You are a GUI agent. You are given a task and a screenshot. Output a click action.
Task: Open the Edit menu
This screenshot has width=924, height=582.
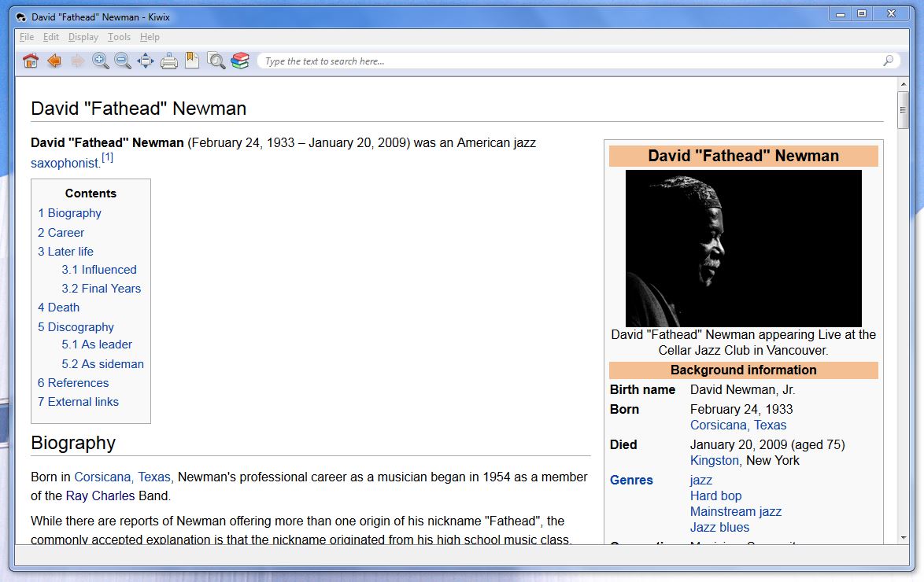50,37
